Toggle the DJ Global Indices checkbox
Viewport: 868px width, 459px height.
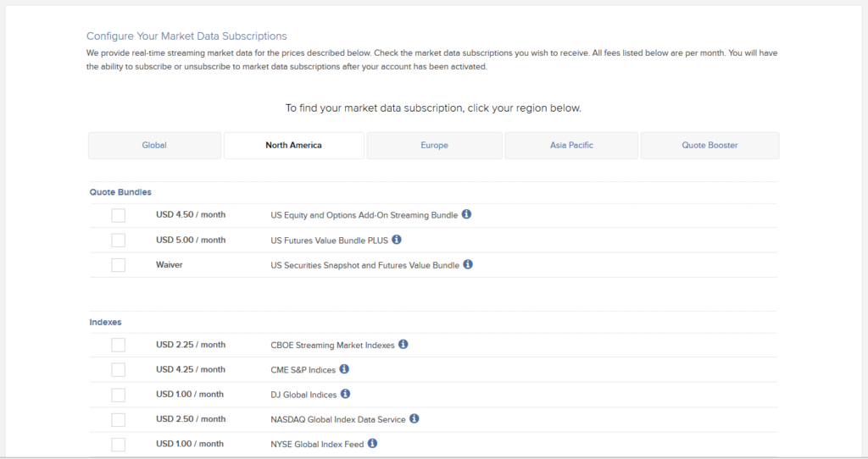tap(118, 395)
